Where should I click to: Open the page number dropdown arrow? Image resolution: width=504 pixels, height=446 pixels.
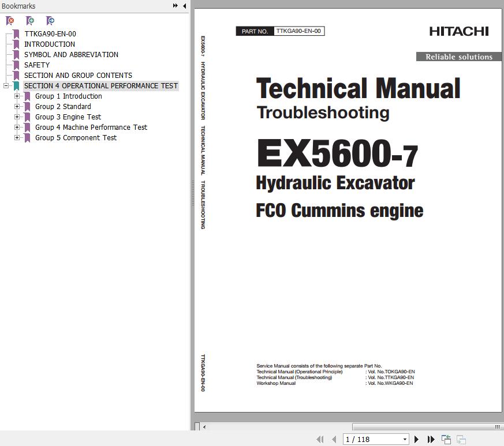(405, 439)
